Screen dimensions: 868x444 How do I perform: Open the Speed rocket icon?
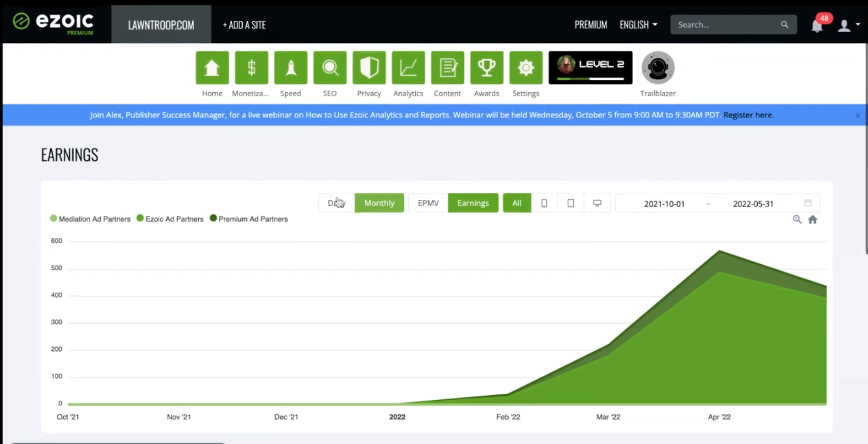(291, 67)
